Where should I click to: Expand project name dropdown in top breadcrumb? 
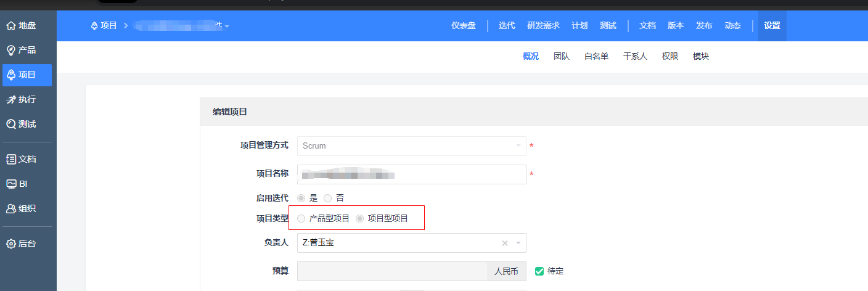pos(227,27)
